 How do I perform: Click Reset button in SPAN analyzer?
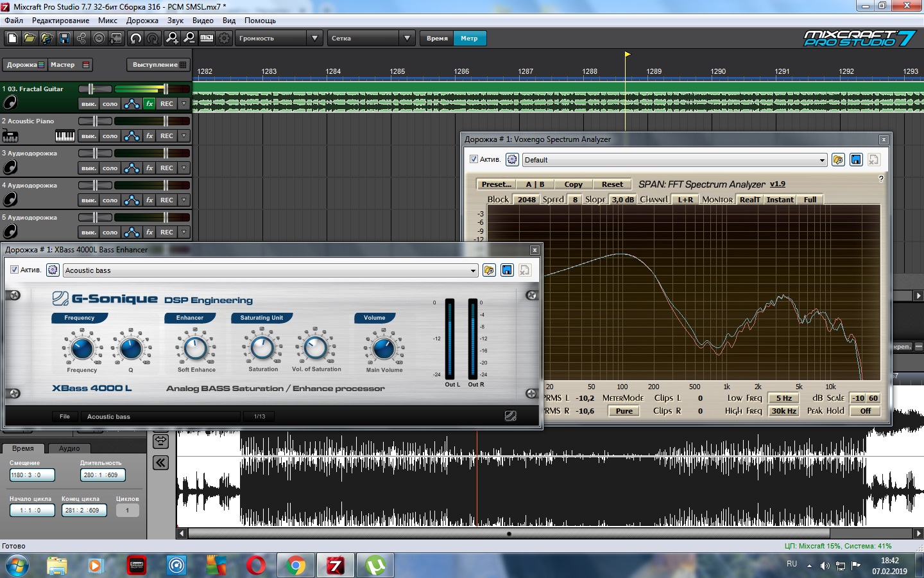click(612, 184)
